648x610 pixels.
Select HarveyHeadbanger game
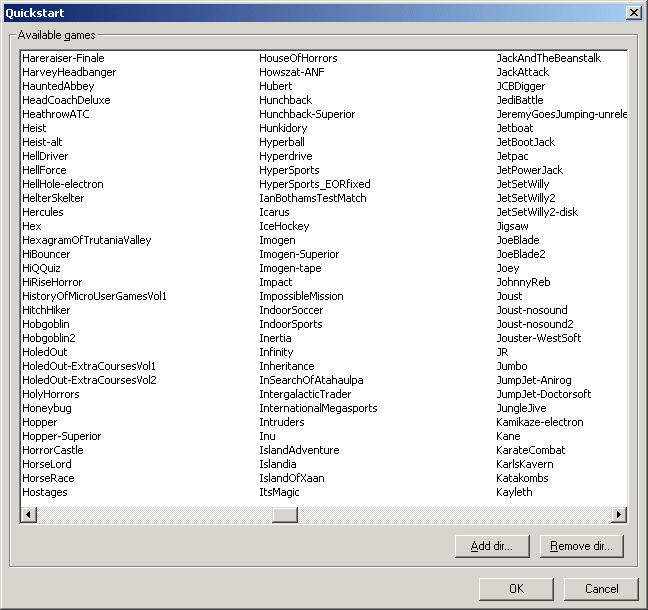tap(69, 72)
